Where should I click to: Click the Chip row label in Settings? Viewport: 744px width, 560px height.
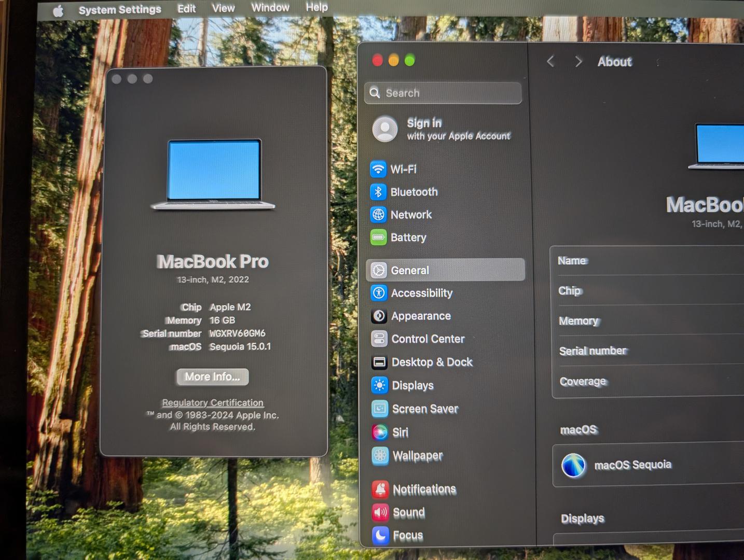(x=570, y=290)
